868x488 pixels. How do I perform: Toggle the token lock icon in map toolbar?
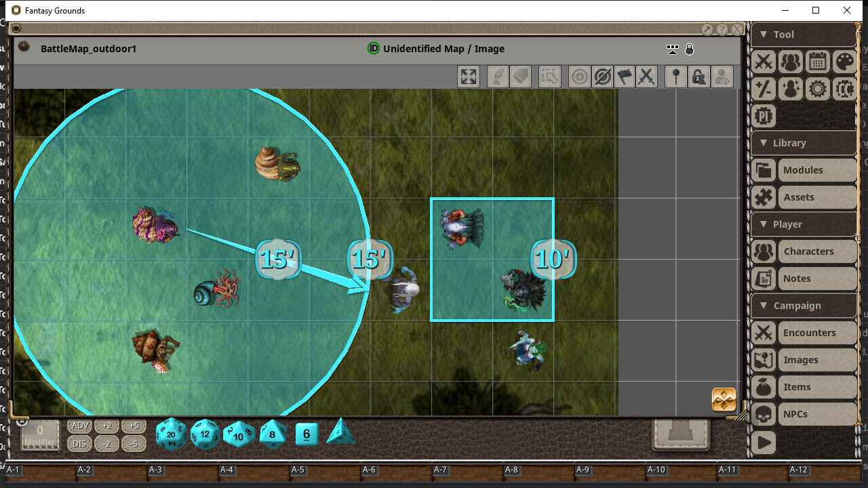(698, 77)
